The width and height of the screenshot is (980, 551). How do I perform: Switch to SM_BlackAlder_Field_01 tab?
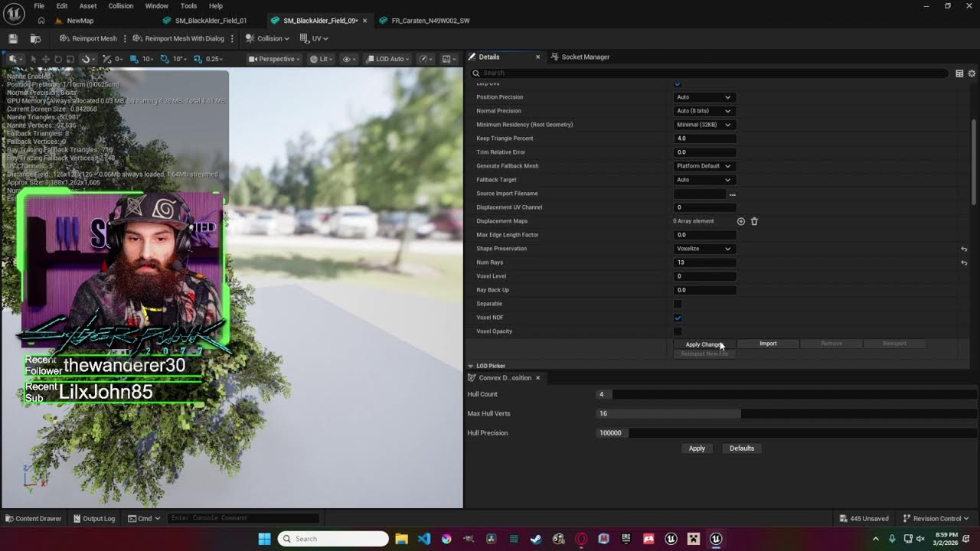(x=211, y=21)
